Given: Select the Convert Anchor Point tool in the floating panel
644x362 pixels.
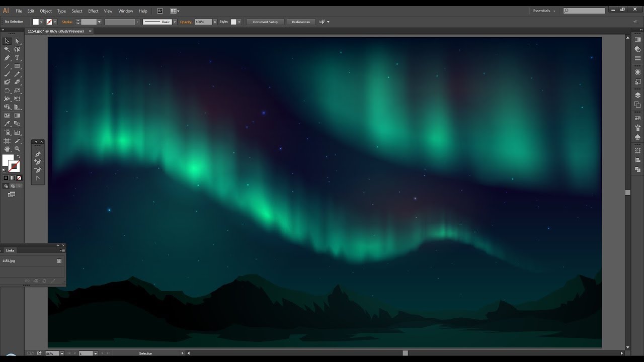Looking at the screenshot, I should (x=38, y=178).
